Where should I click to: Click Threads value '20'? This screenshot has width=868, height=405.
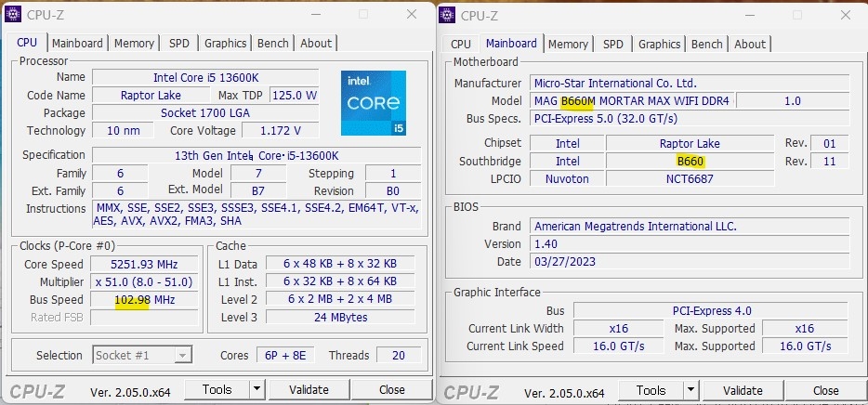(x=399, y=355)
